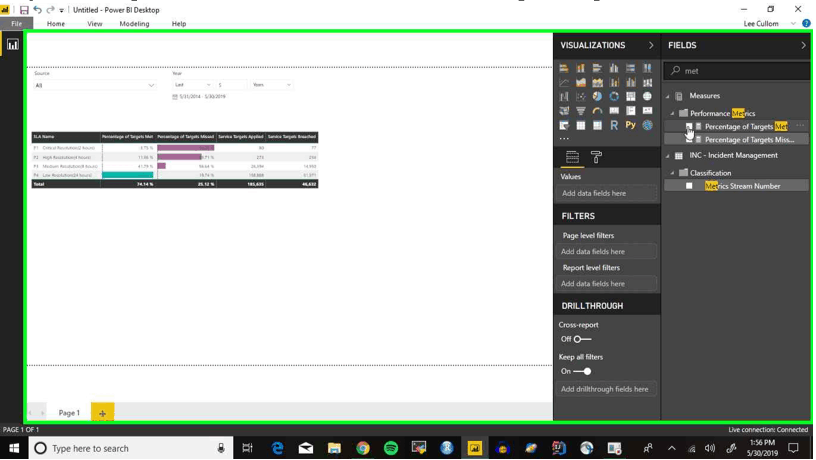816x460 pixels.
Task: Select the Clustered bar chart visual
Action: 597,68
